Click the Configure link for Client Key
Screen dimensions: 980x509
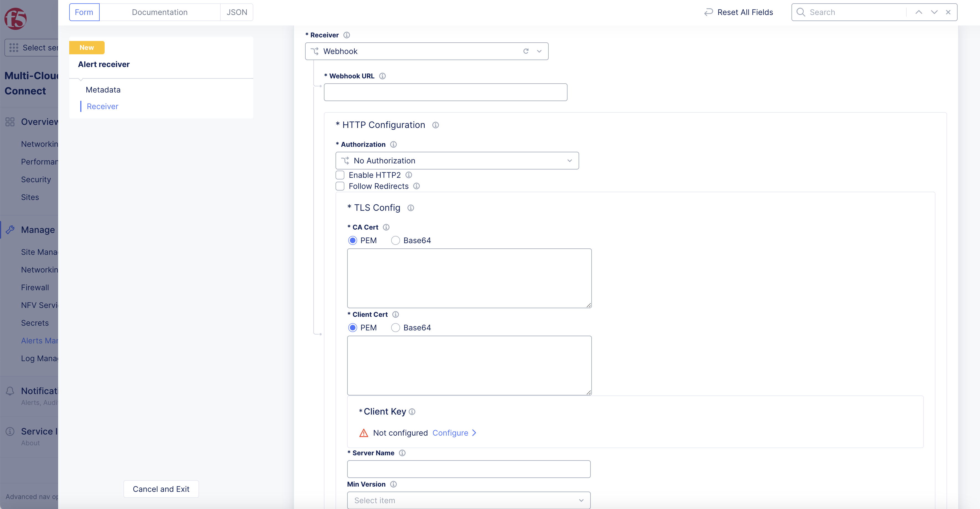[x=450, y=433]
